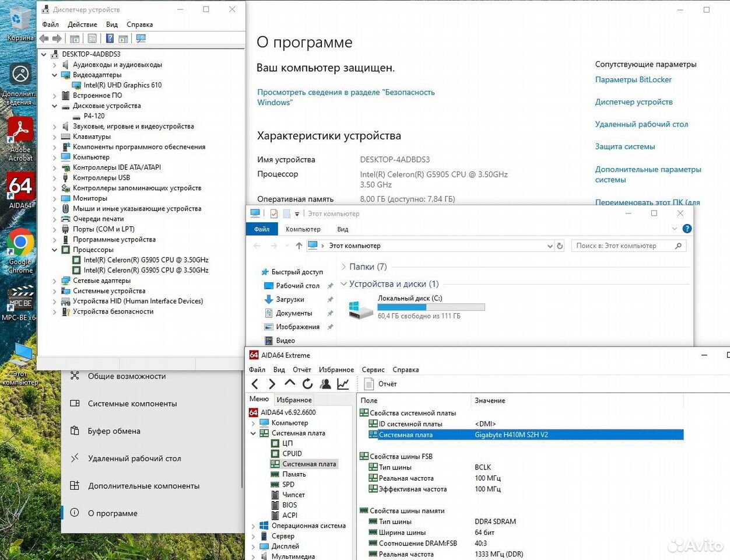Open the Explorer address bar dropdown arrow
This screenshot has height=560, width=730.
coord(549,246)
